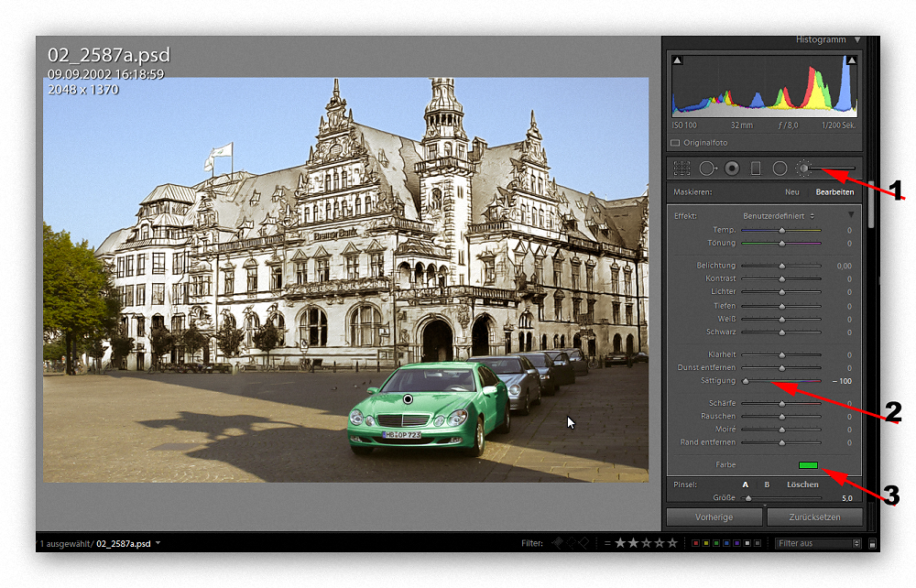
Task: Click the Tiefen slider handle
Action: [x=781, y=307]
